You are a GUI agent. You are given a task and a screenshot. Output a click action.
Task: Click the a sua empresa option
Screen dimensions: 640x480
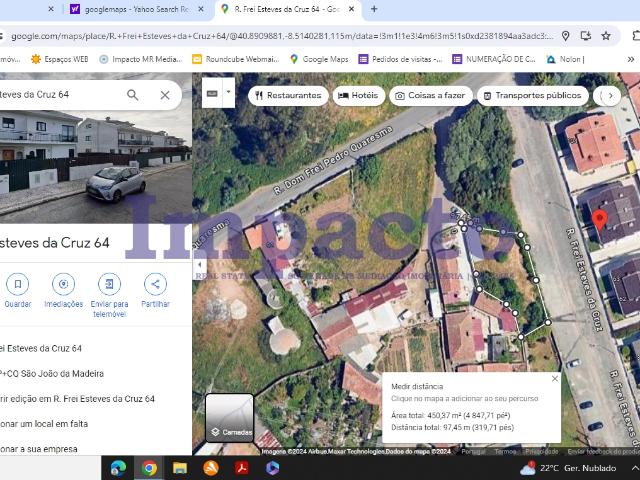(x=39, y=449)
